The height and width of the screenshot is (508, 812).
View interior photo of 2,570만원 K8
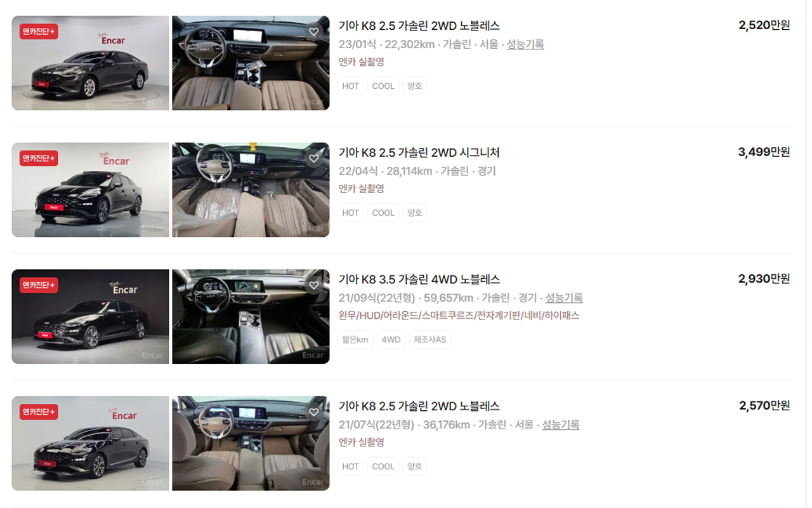coord(251,443)
